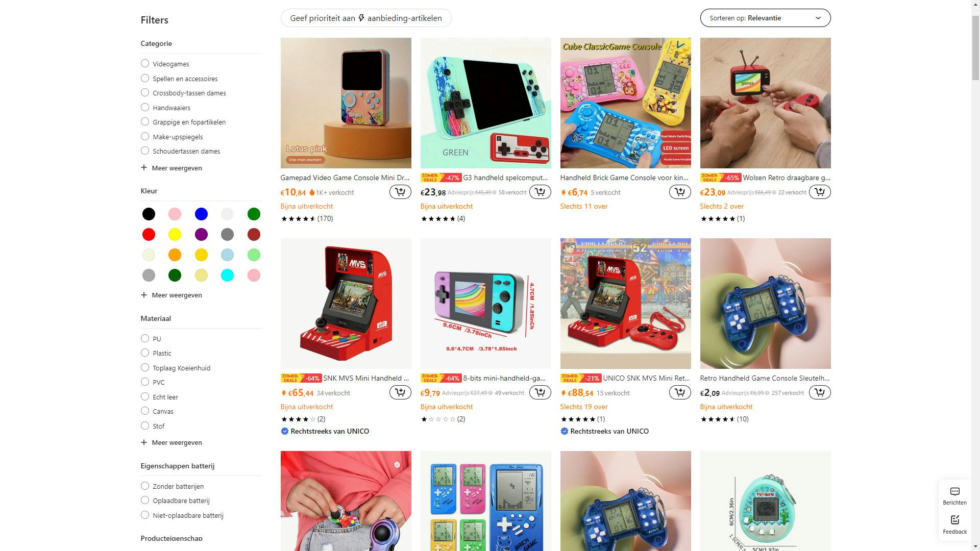
Task: Add Retro Handheld Sleutelhanger console to cart
Action: pyautogui.click(x=820, y=392)
